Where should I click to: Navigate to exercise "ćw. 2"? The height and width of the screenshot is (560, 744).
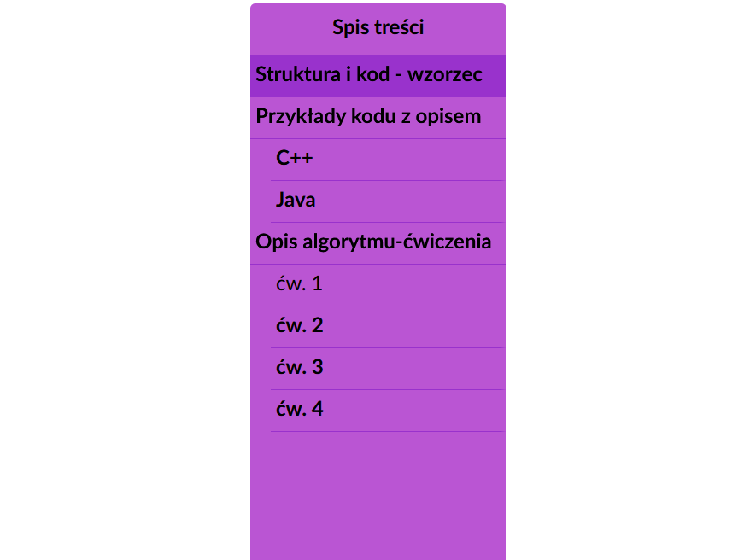(x=300, y=325)
